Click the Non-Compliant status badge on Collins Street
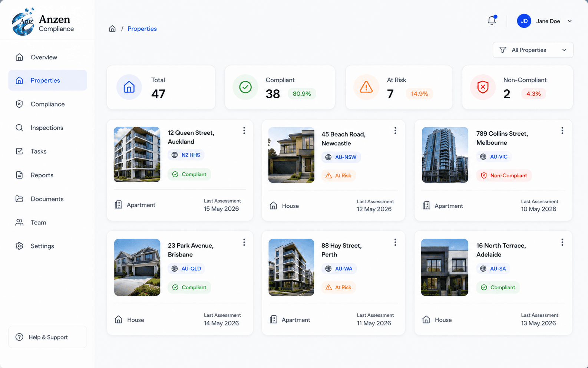This screenshot has width=588, height=368. click(x=504, y=175)
